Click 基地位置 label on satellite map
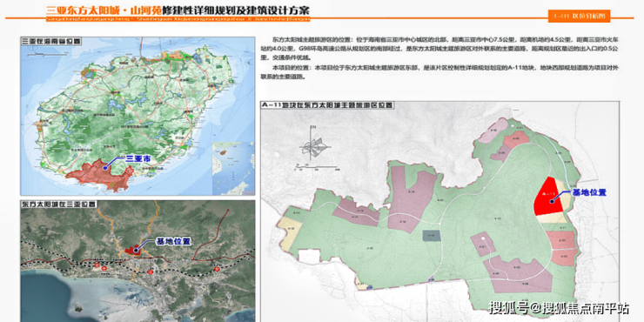 click(x=174, y=242)
